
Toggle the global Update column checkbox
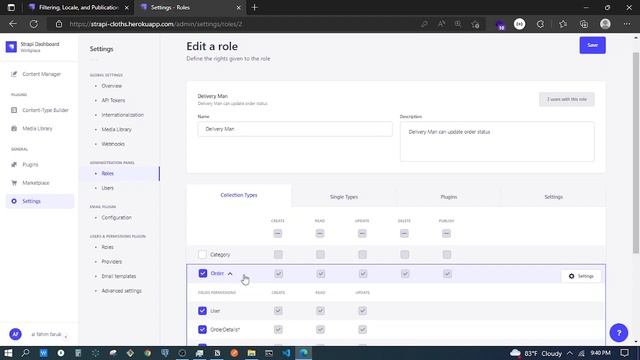(362, 233)
